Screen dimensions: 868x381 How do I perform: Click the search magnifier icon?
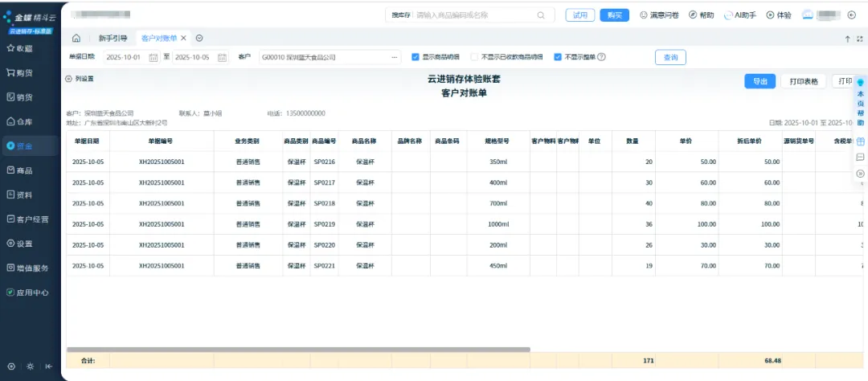pos(541,14)
